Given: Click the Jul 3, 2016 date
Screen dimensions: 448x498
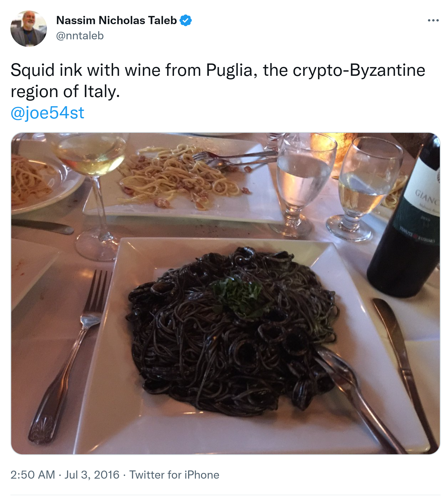Looking at the screenshot, I should pos(92,475).
